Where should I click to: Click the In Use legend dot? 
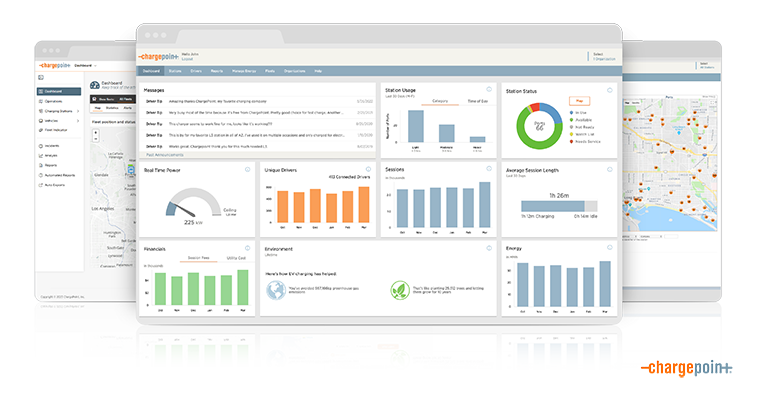[x=572, y=112]
